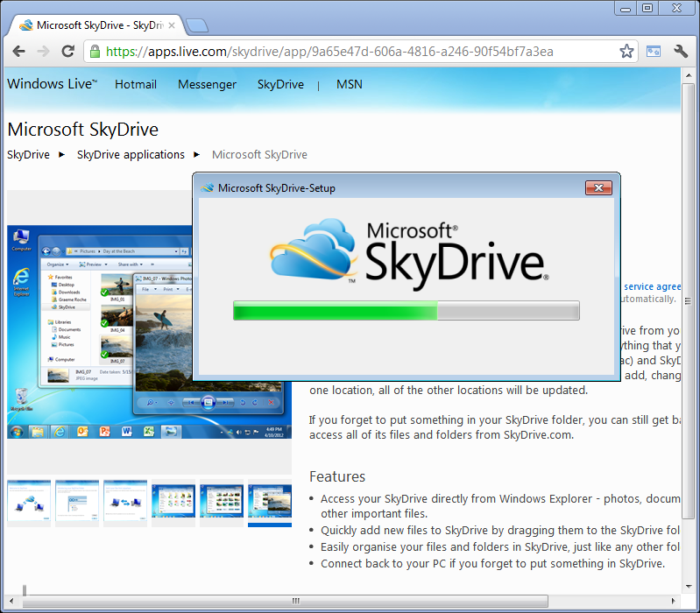Click the green setup progress bar
The height and width of the screenshot is (613, 700).
(x=407, y=311)
